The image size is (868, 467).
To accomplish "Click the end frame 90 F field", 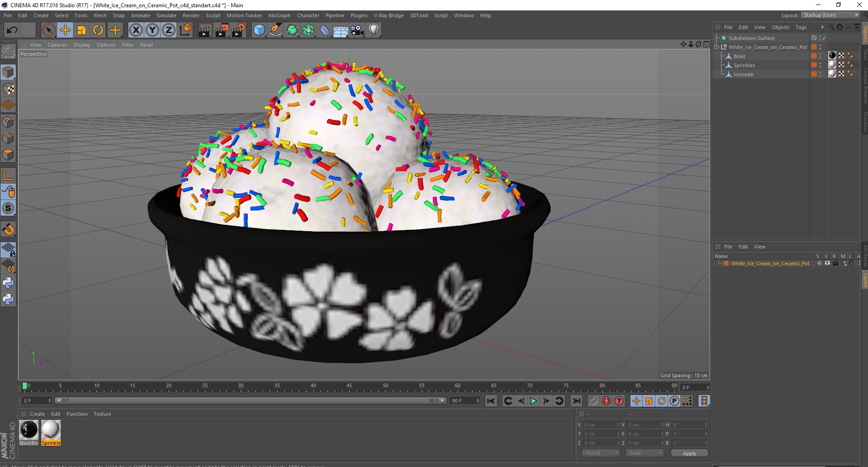I will (464, 401).
